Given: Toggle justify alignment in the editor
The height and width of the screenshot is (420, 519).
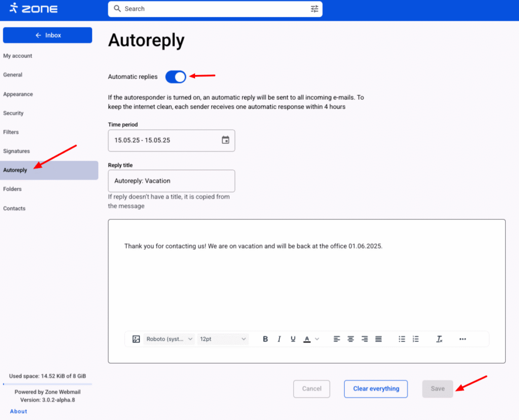Looking at the screenshot, I should tap(378, 339).
